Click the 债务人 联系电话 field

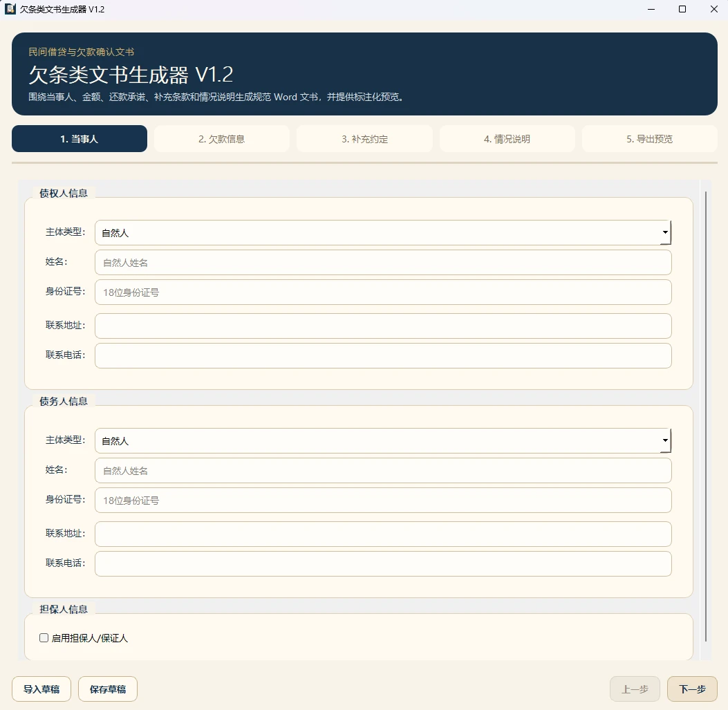coord(383,563)
